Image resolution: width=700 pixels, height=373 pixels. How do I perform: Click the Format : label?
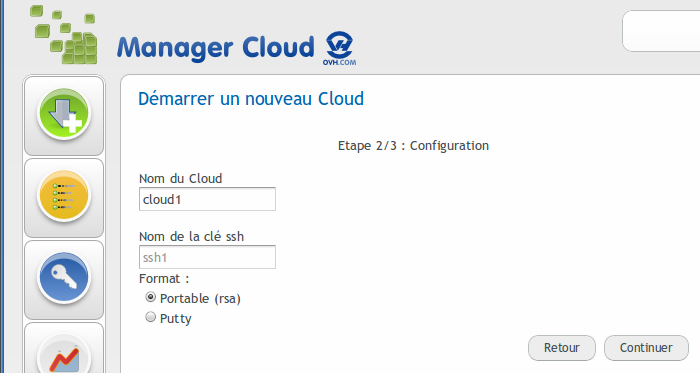(x=164, y=279)
